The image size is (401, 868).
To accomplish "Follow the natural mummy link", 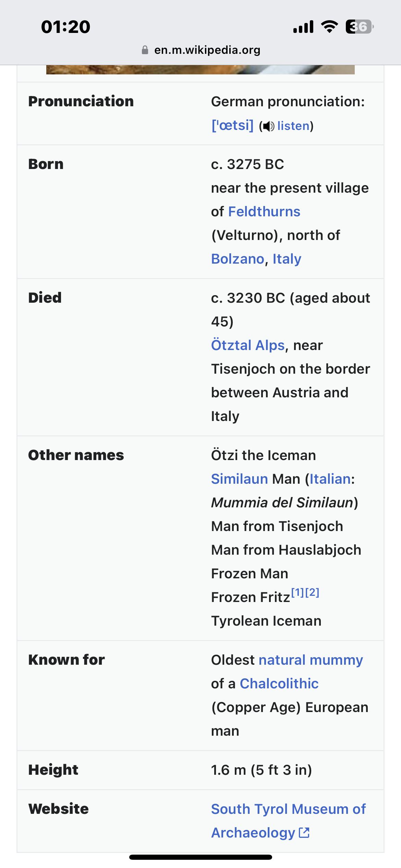I will (311, 660).
